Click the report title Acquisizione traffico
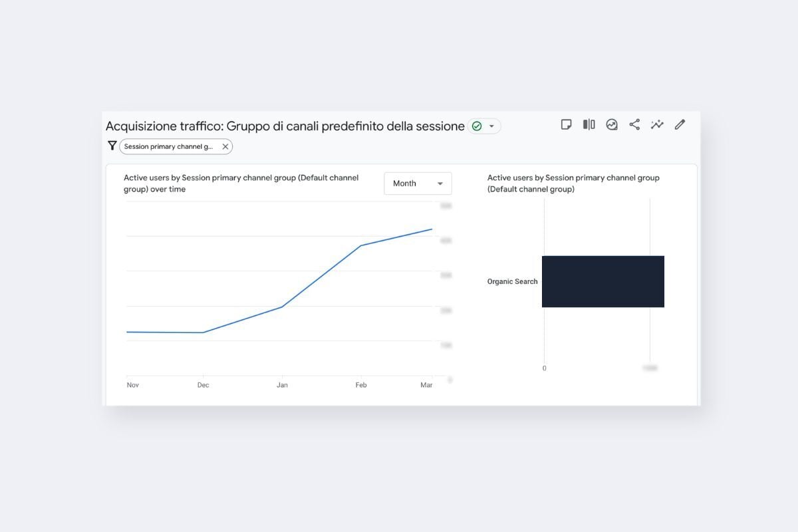This screenshot has height=532, width=798. point(285,126)
